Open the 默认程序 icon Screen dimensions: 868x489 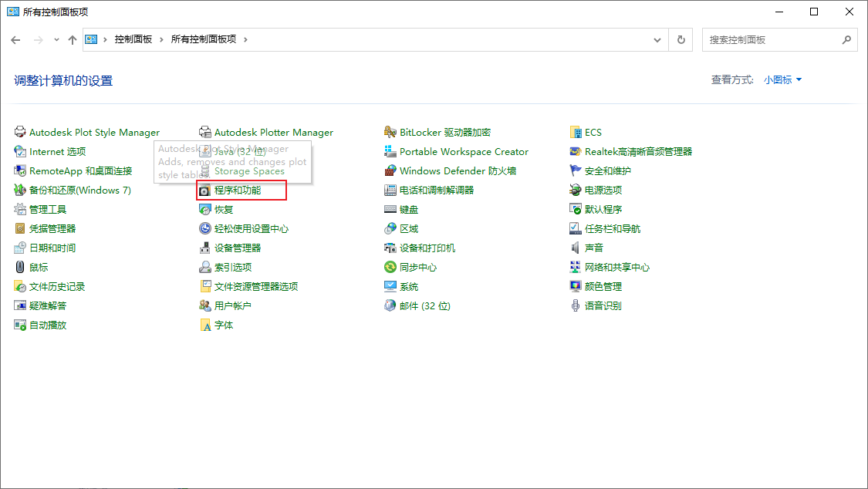pyautogui.click(x=575, y=210)
